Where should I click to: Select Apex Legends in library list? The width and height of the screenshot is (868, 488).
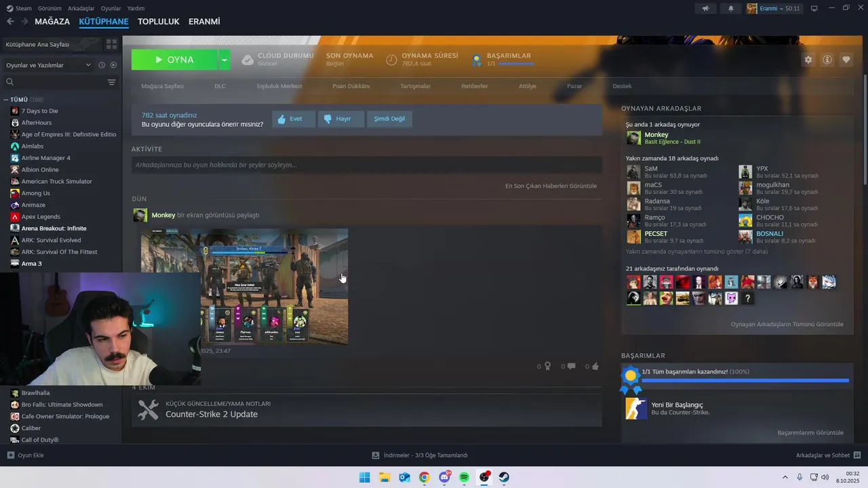tap(41, 217)
